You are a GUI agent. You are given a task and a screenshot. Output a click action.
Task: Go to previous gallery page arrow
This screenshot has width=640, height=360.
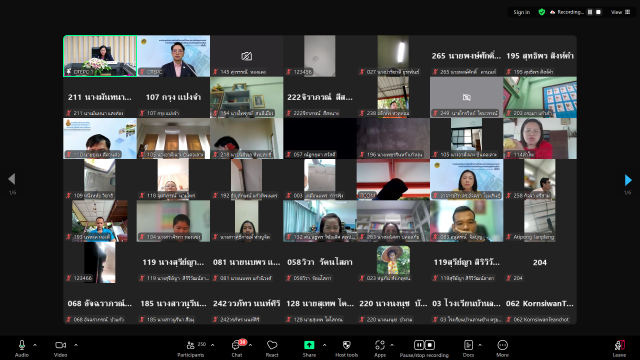point(12,179)
